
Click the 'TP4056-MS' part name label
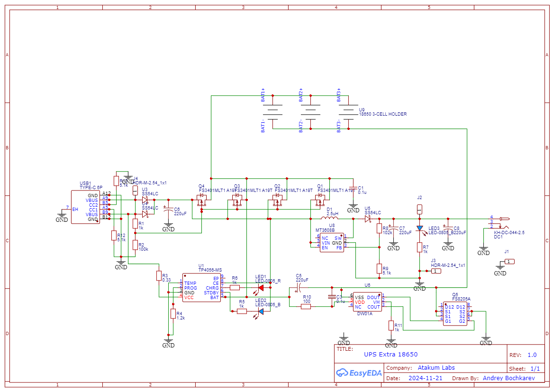[210, 270]
